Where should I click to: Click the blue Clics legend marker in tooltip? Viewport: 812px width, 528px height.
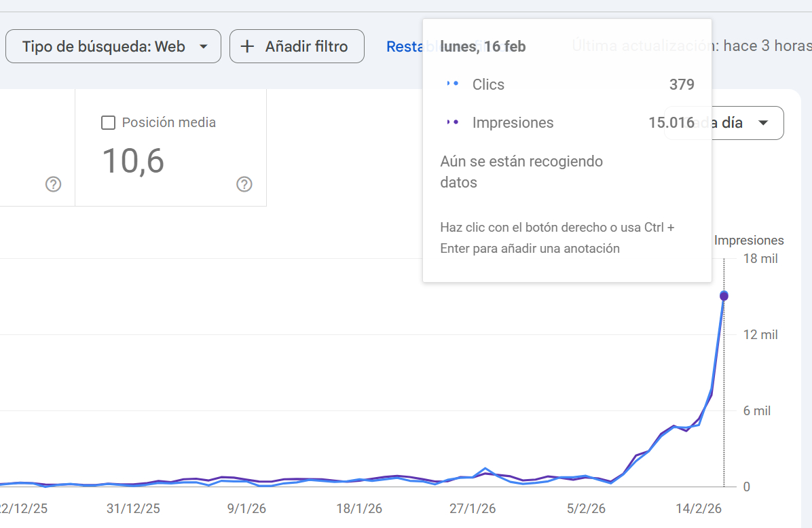point(453,84)
